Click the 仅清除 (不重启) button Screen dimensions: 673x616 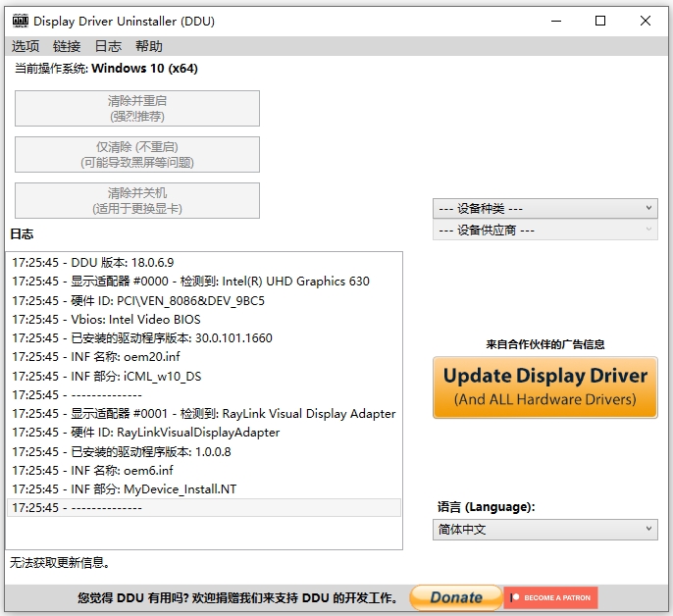137,155
